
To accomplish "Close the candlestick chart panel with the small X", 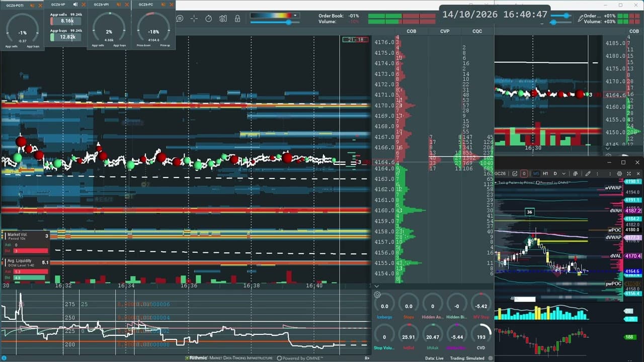I will [x=637, y=173].
